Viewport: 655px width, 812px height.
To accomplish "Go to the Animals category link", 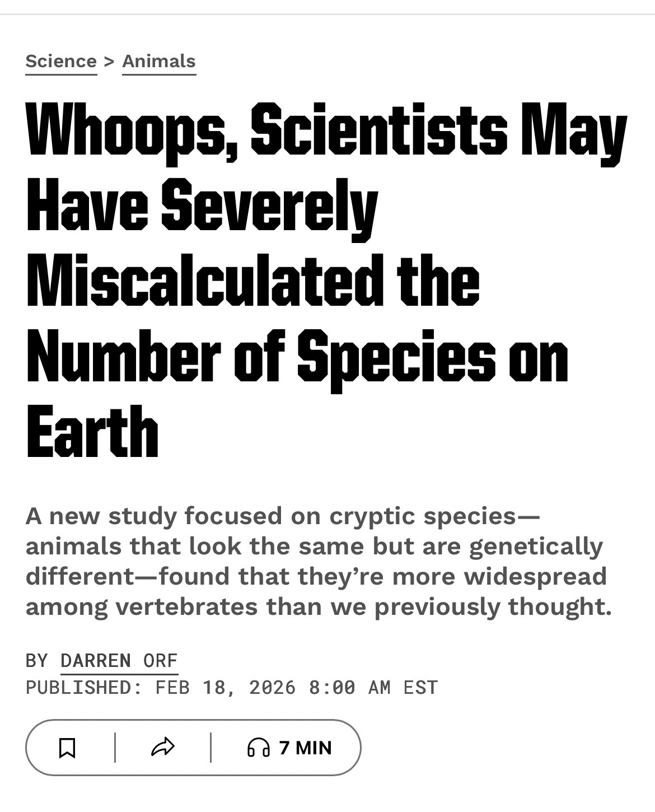I will pyautogui.click(x=159, y=61).
